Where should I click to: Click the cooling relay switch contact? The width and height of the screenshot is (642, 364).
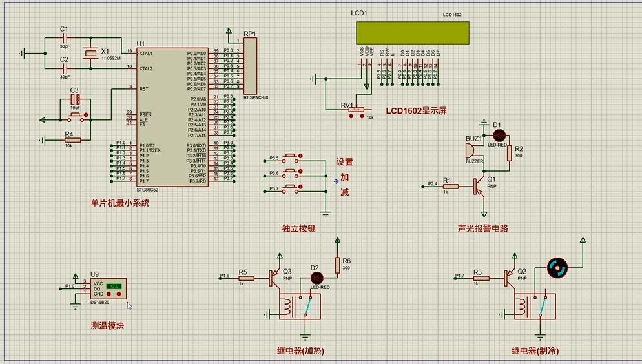click(544, 306)
